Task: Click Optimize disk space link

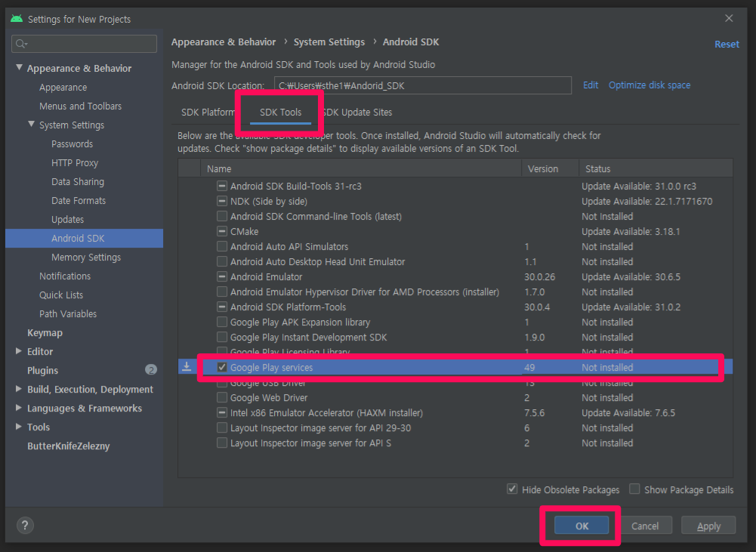Action: click(650, 85)
